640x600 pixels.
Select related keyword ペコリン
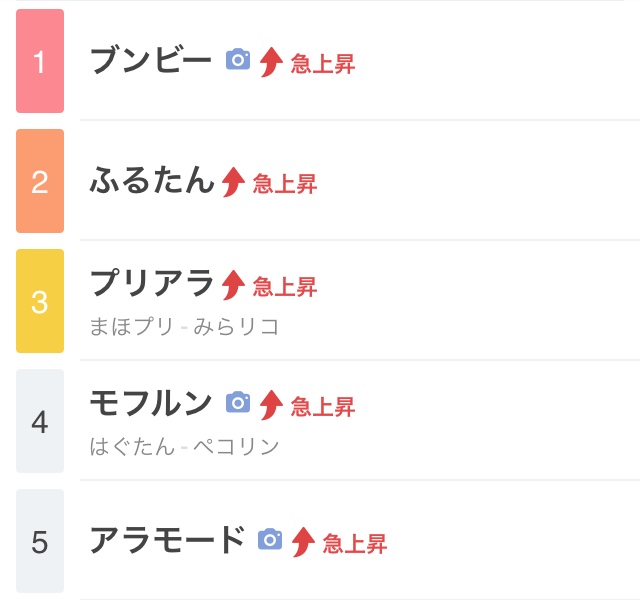[236, 447]
